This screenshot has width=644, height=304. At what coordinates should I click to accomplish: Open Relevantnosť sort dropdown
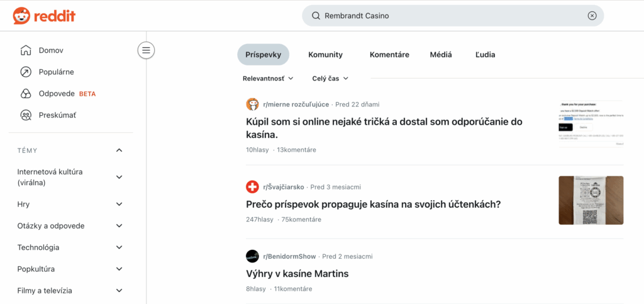(268, 79)
